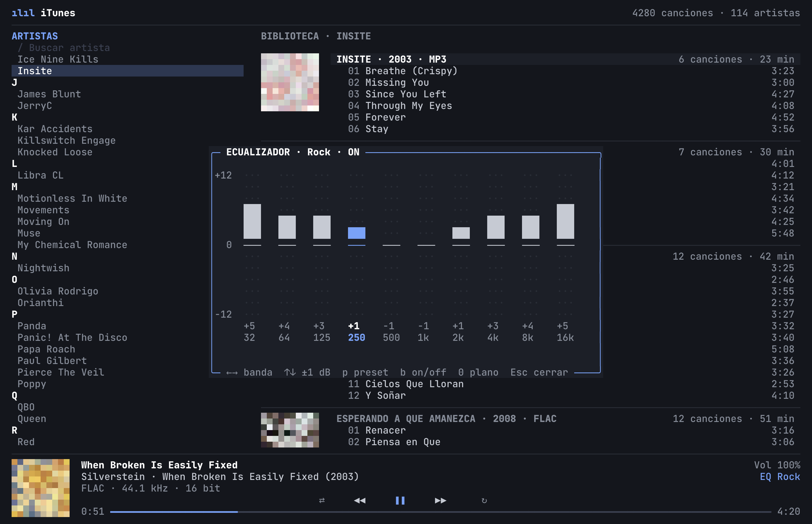Select the ARTISTAS panel header
The height and width of the screenshot is (524, 812).
[x=35, y=36]
